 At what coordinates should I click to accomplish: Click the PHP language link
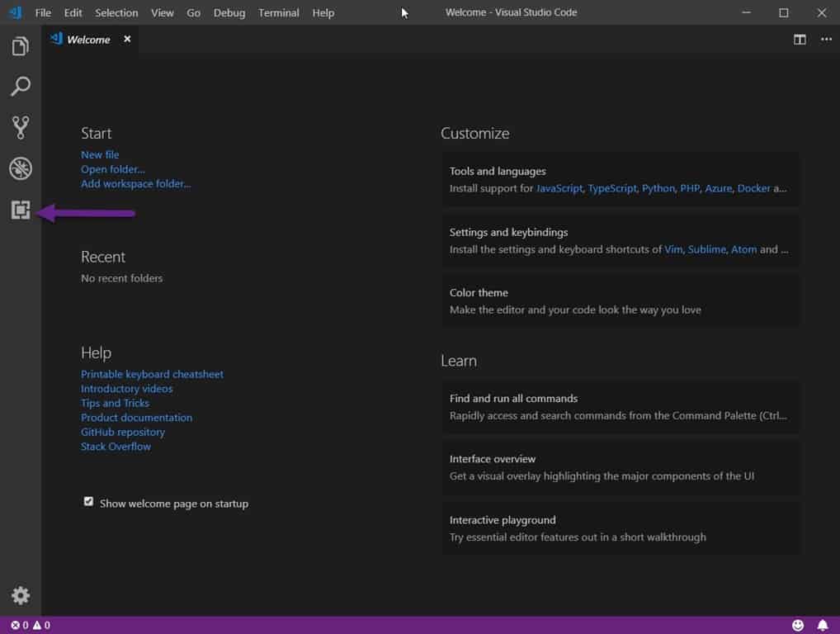pyautogui.click(x=690, y=188)
